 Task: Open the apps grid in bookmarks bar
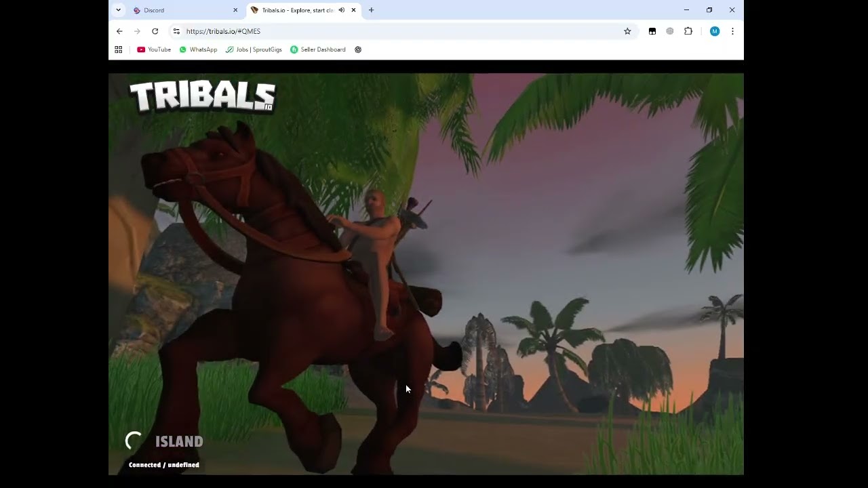pyautogui.click(x=118, y=49)
